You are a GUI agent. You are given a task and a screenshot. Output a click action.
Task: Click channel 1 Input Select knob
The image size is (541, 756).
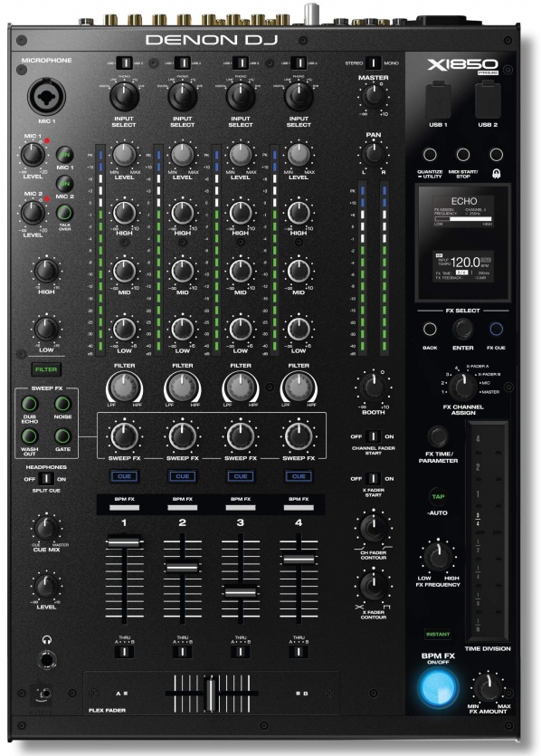[124, 96]
